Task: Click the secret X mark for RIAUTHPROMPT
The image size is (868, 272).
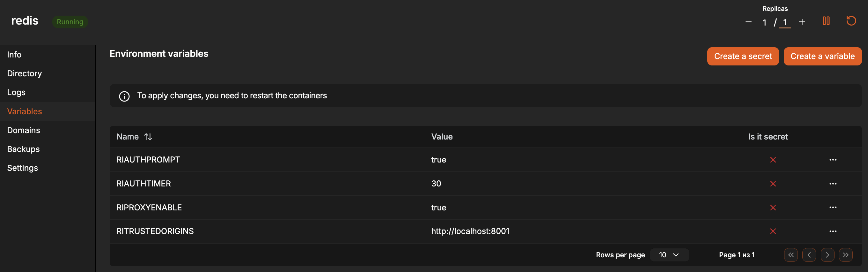Action: coord(773,160)
